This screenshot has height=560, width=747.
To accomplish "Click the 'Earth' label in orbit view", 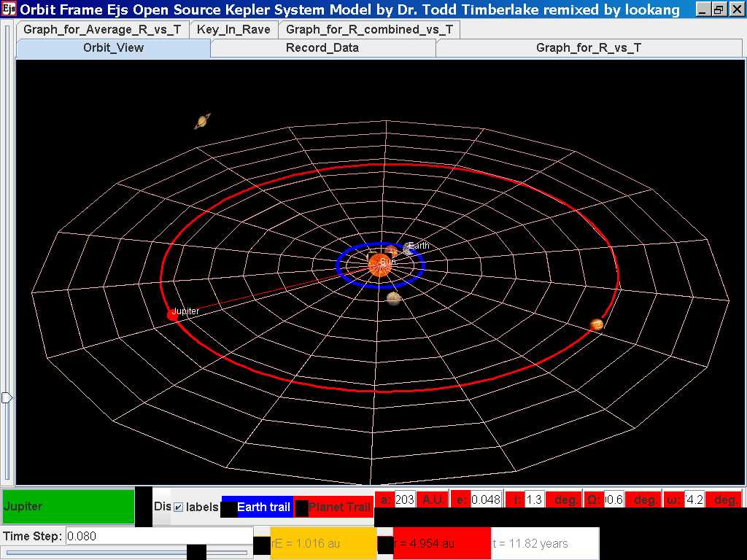I will [x=419, y=245].
